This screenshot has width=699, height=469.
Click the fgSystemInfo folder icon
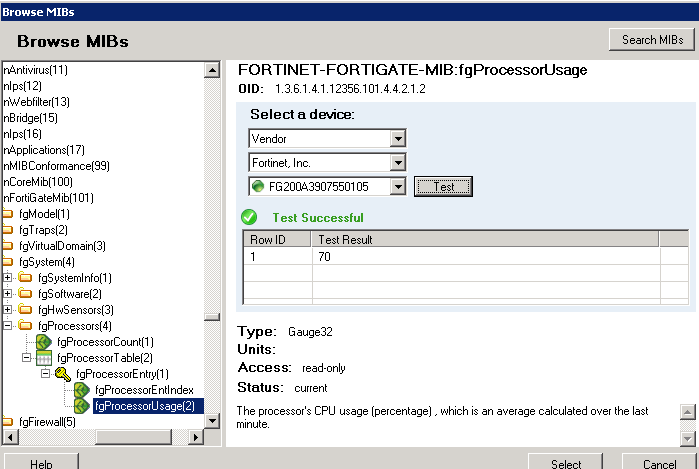coord(25,278)
